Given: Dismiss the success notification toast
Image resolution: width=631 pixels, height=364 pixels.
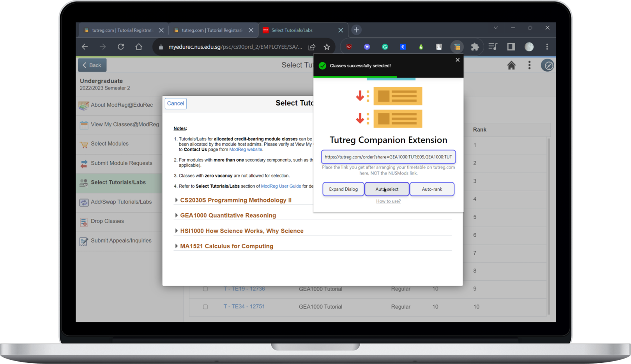Looking at the screenshot, I should point(458,60).
